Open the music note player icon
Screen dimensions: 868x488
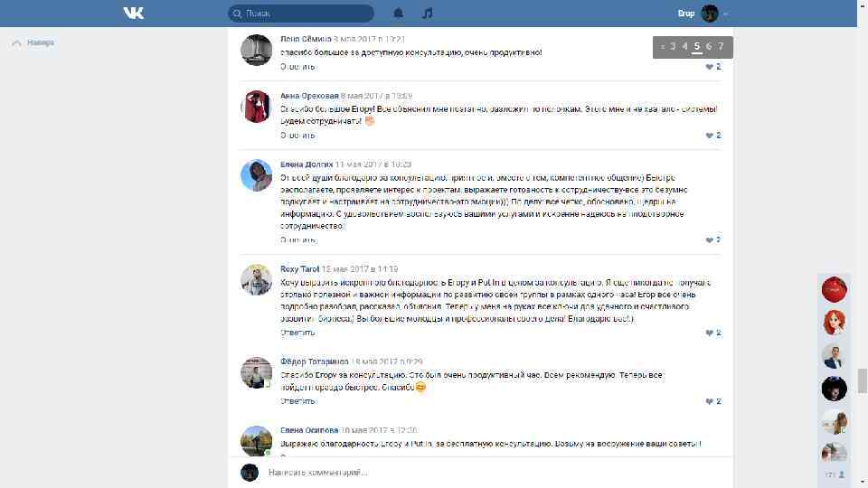427,13
